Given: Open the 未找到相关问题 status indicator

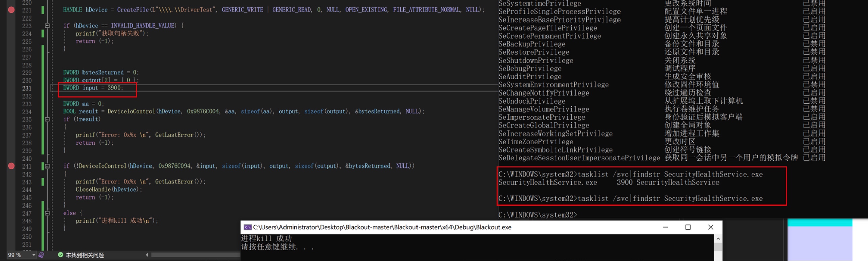Looking at the screenshot, I should point(85,255).
